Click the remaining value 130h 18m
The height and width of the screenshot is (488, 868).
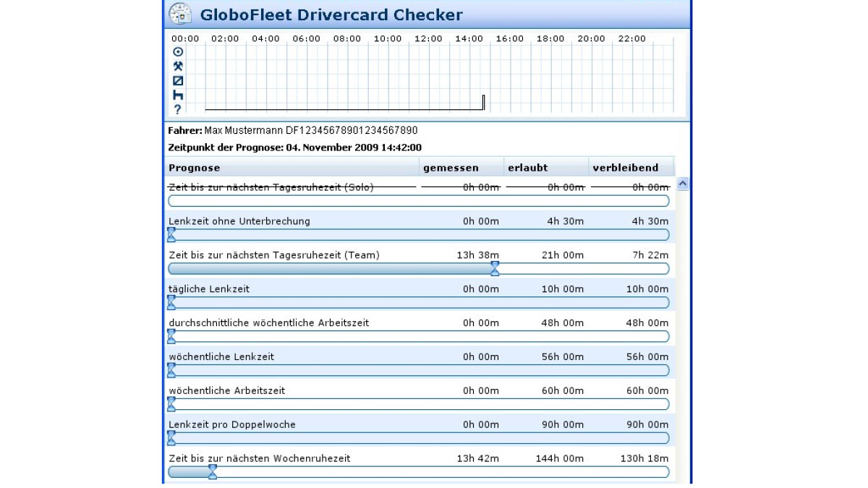click(644, 459)
